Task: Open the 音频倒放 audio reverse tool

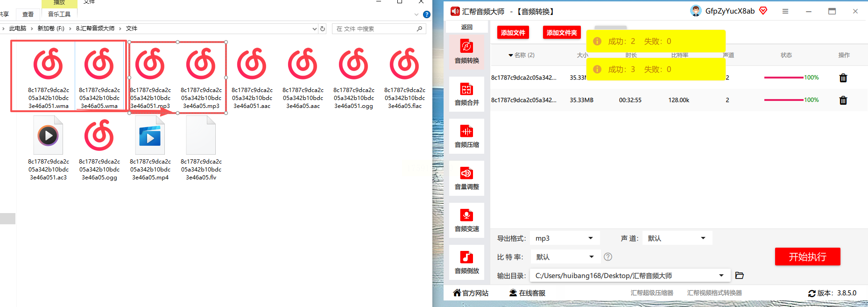Action: click(466, 262)
